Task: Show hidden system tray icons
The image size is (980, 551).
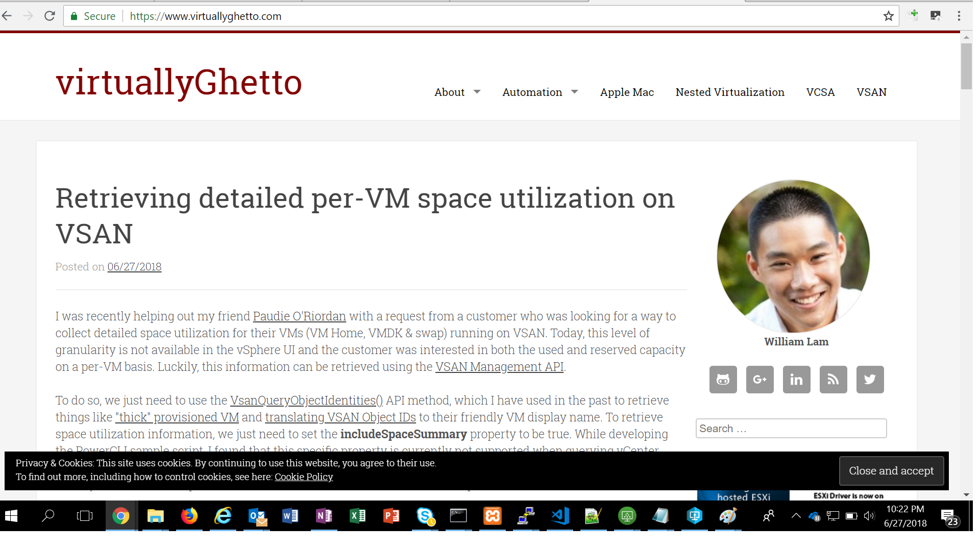Action: (796, 516)
